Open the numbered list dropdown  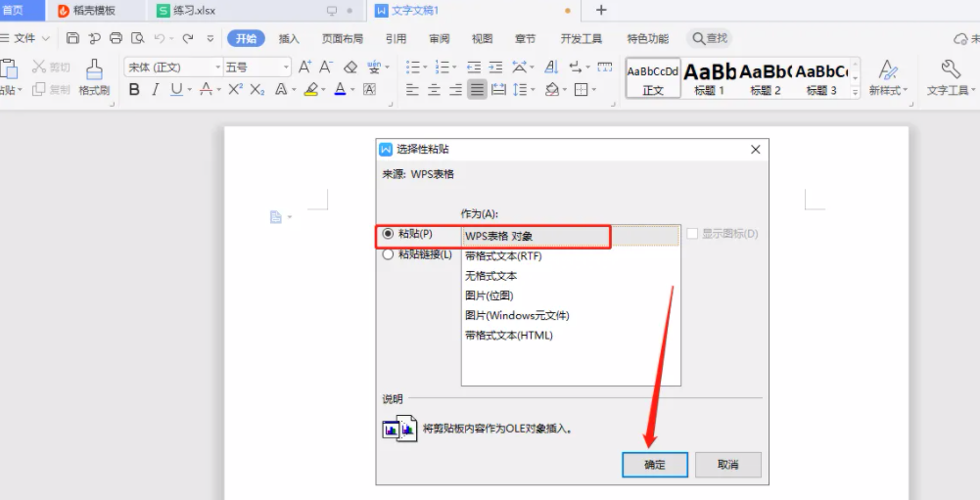(x=454, y=68)
